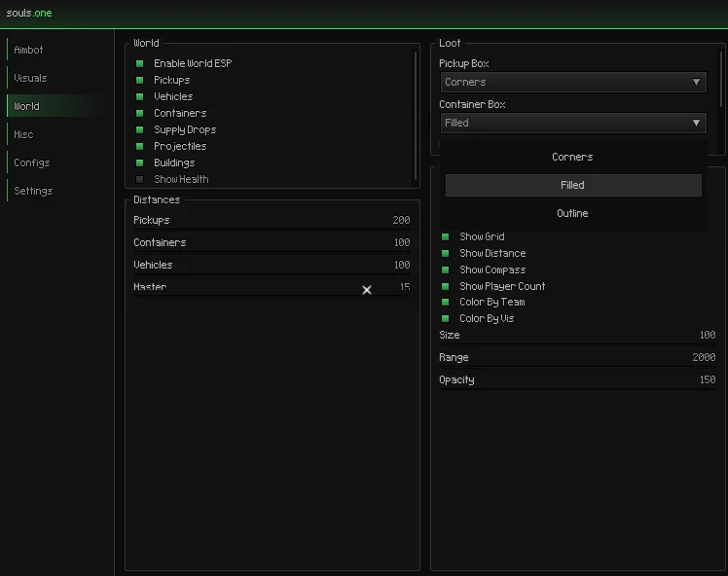
Task: Toggle the Buildings checkbox
Action: (x=139, y=162)
